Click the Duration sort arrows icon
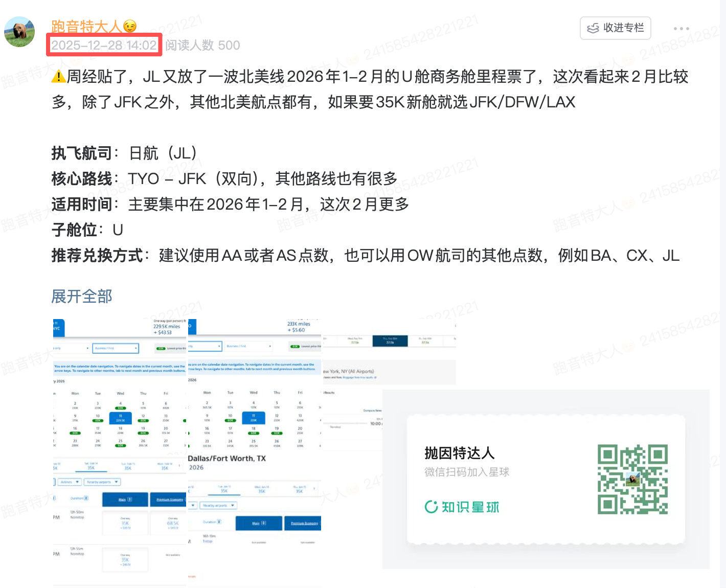The height and width of the screenshot is (588, 726). (x=85, y=498)
